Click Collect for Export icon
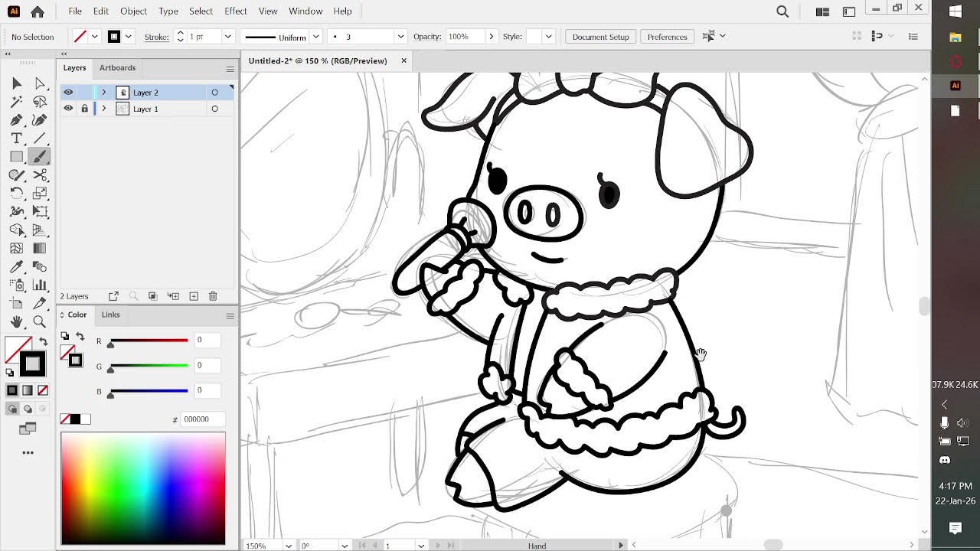This screenshot has width=980, height=551. point(113,296)
